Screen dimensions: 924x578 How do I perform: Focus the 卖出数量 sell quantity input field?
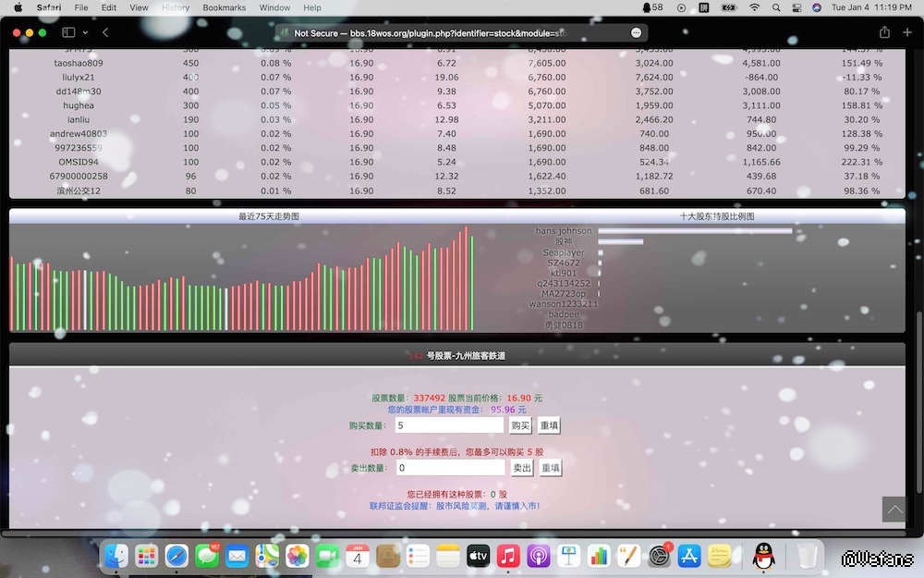pos(449,468)
